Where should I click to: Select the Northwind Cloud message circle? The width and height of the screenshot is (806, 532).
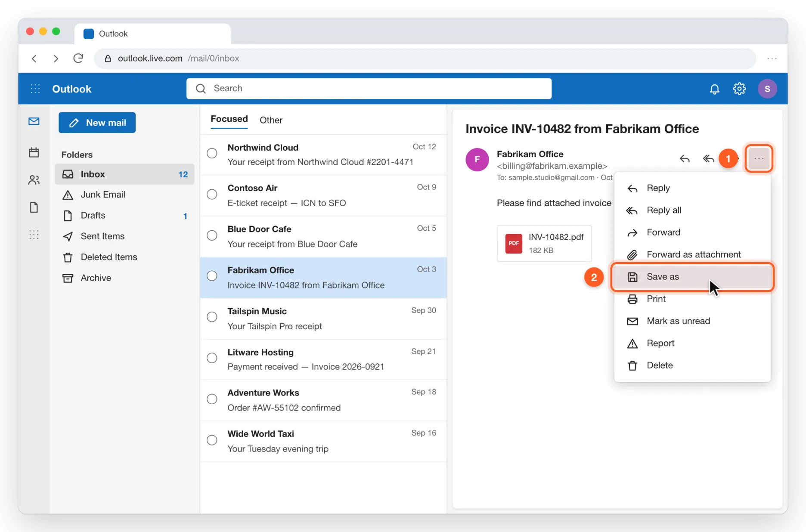click(x=212, y=153)
